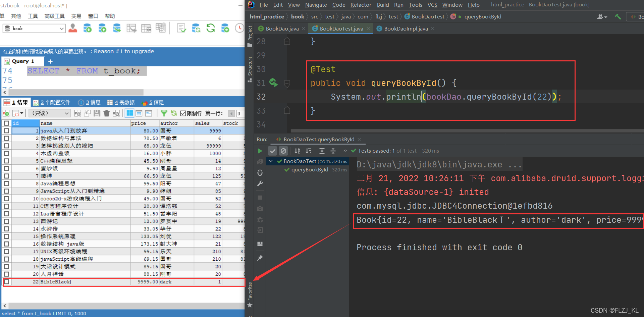This screenshot has height=317, width=644.
Task: Expand hidden Run toolbar items chevron
Action: click(345, 151)
